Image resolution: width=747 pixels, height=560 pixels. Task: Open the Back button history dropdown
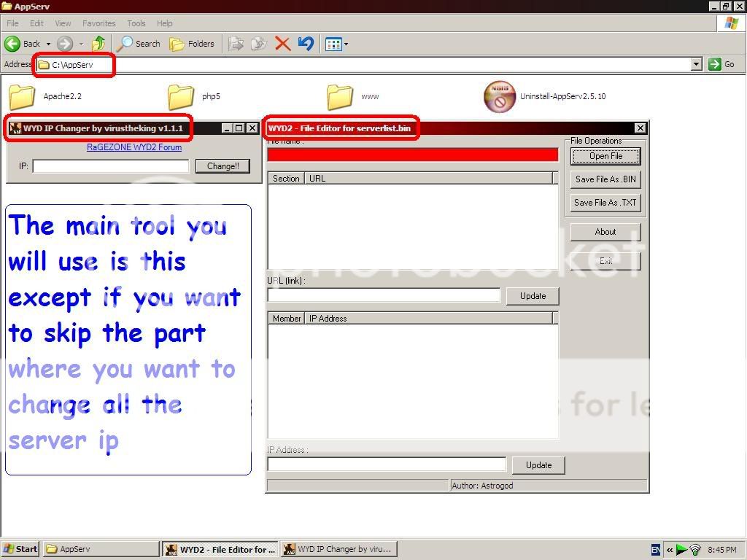tap(48, 44)
